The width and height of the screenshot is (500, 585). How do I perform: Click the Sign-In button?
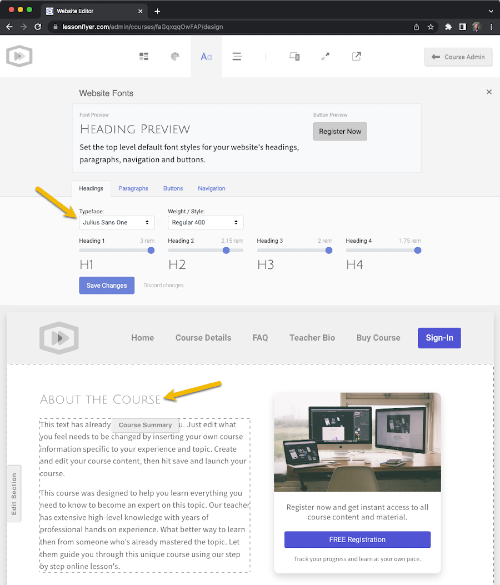coord(440,338)
